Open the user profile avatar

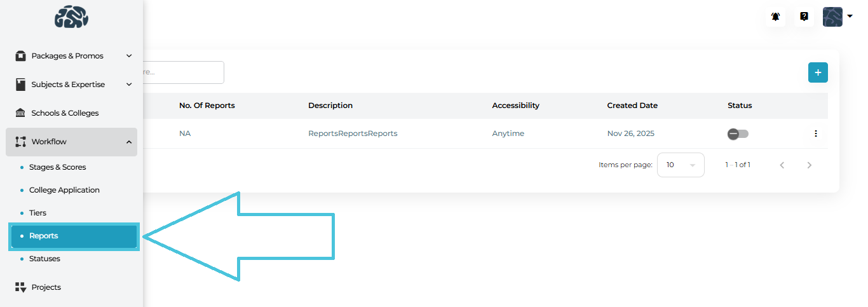pos(832,17)
